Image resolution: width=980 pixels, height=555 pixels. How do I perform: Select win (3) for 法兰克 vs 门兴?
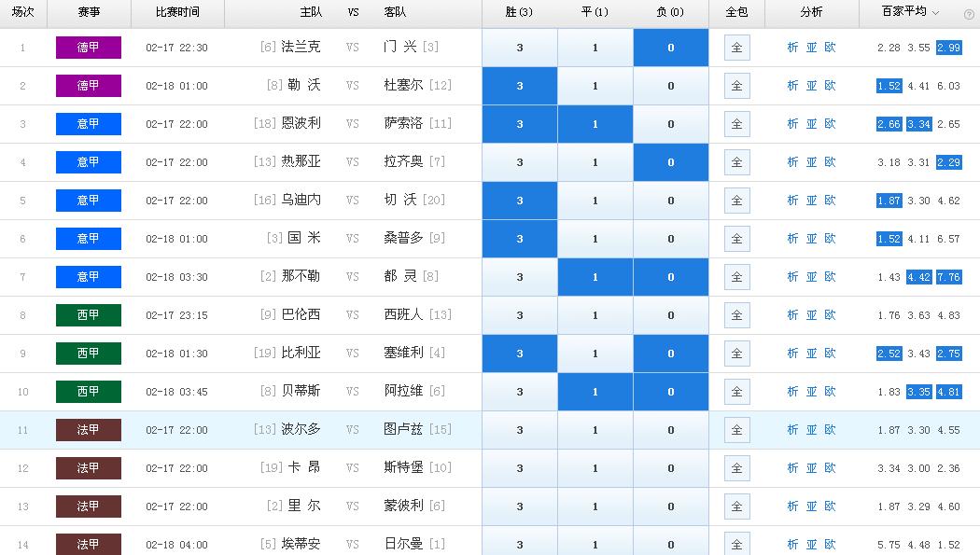[519, 48]
